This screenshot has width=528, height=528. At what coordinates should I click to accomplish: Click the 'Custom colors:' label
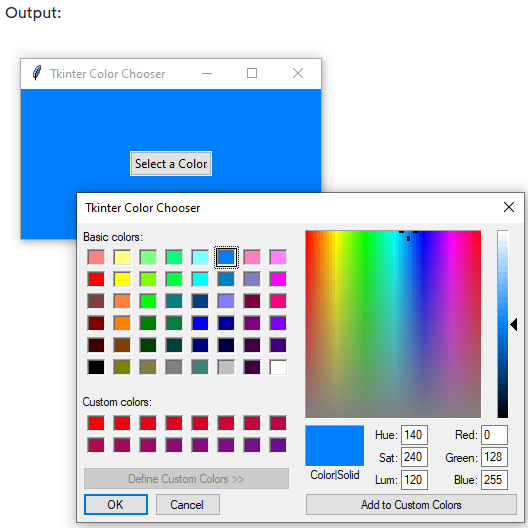click(117, 402)
